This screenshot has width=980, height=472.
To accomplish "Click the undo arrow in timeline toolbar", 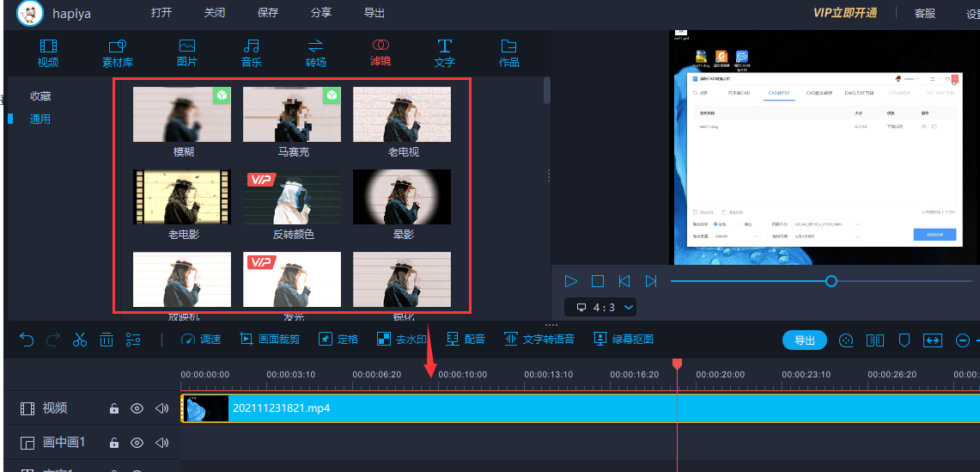I will coord(27,340).
